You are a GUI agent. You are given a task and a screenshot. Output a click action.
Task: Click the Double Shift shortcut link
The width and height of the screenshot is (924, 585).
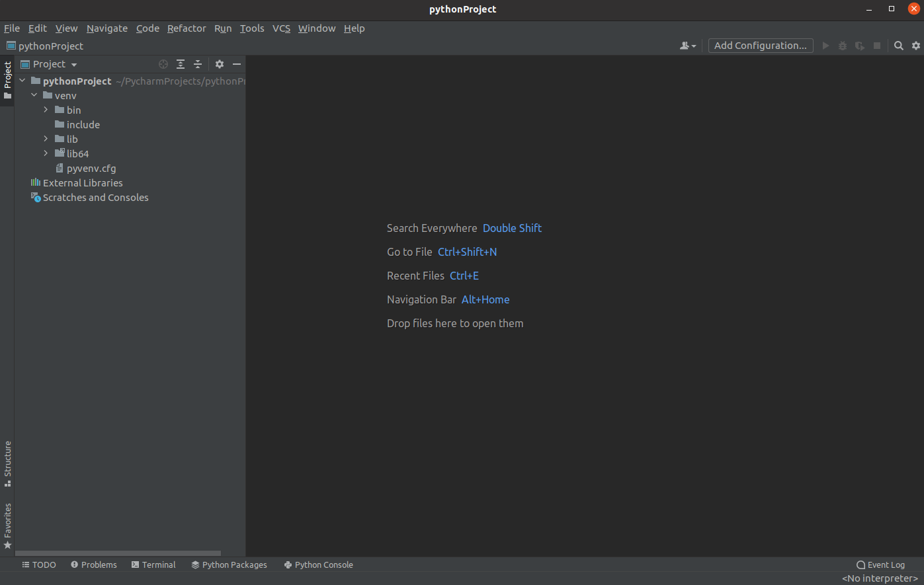512,227
